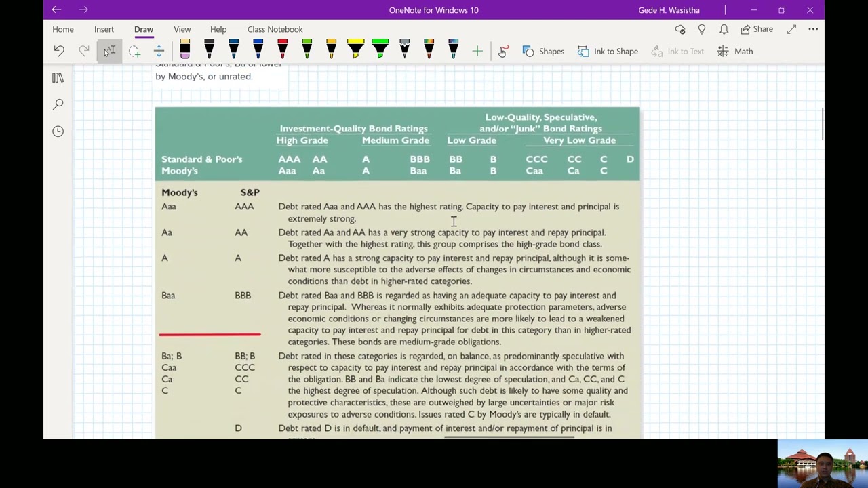This screenshot has height=488, width=868.
Task: Toggle Draw with Touch
Action: pyautogui.click(x=502, y=51)
